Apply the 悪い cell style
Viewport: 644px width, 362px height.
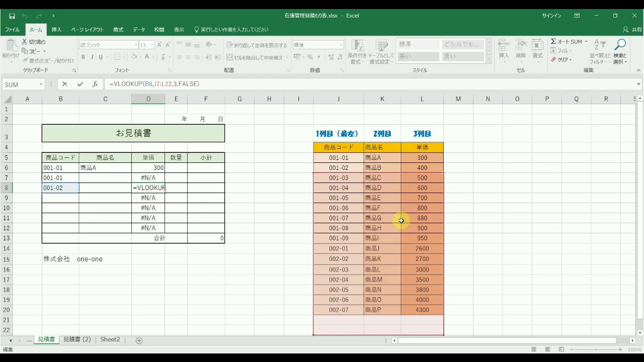coord(418,56)
